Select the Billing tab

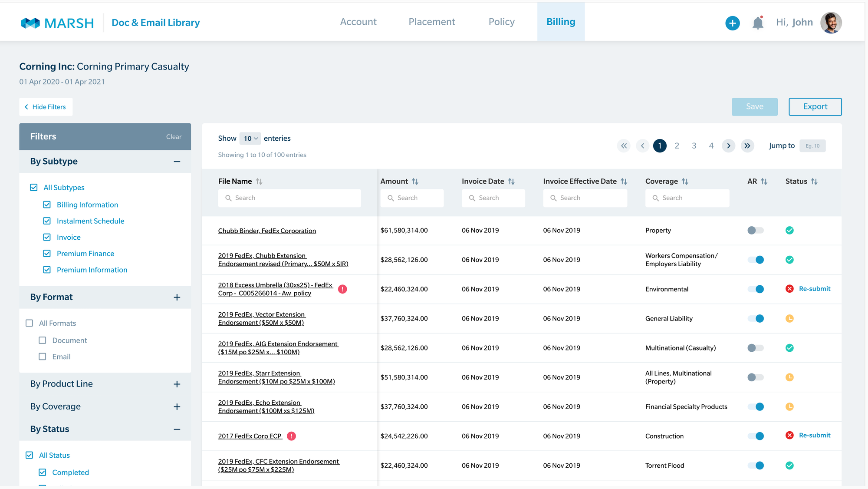click(561, 22)
